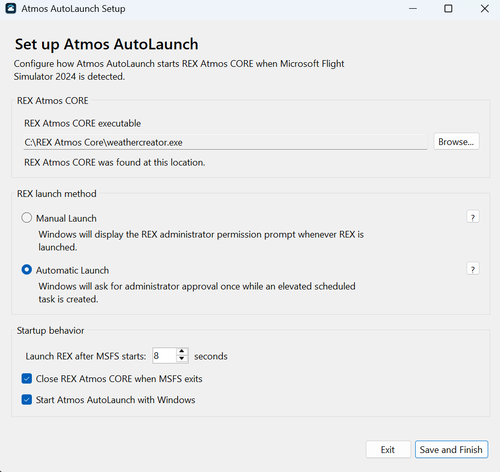The width and height of the screenshot is (500, 472).
Task: Close the Atmos AutoLaunch Setup window
Action: [485, 9]
